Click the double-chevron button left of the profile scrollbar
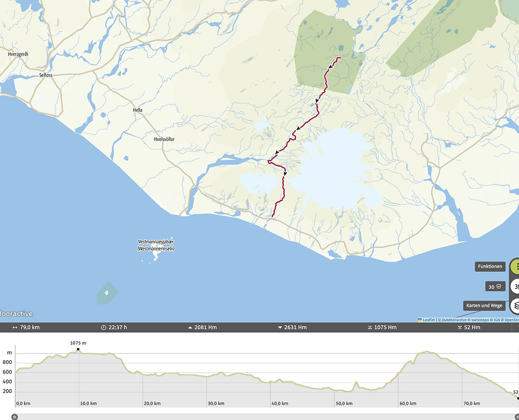This screenshot has height=420, width=519. [x=15, y=417]
